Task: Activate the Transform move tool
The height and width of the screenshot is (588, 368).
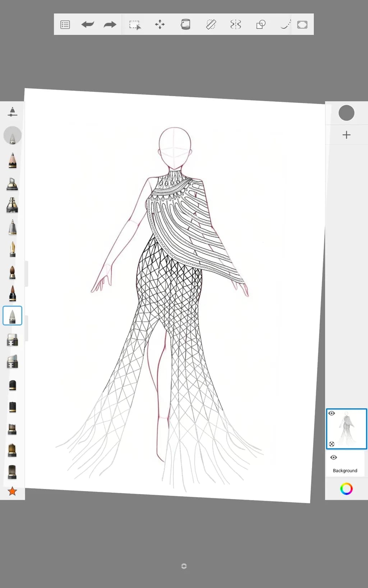Action: pos(160,24)
